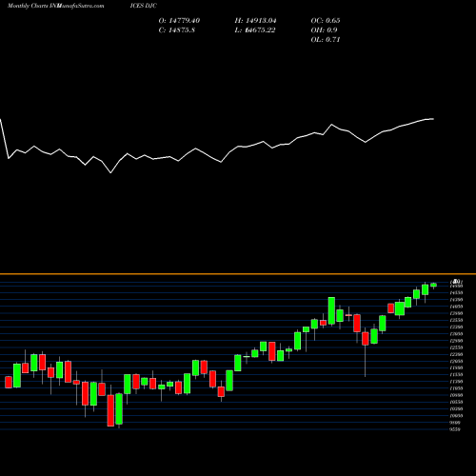Screen dimensions: 476x476
Task: Click the latest small green candle at far right
Action: (434, 285)
